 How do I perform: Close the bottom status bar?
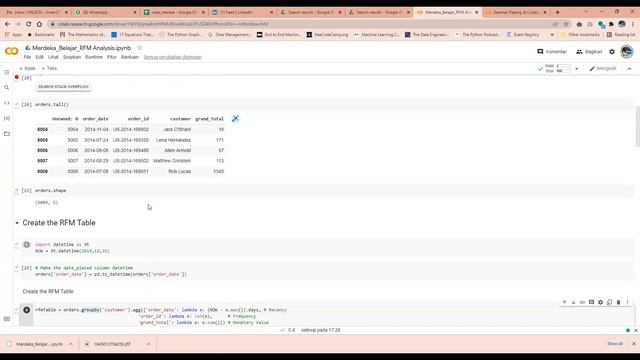point(636,330)
